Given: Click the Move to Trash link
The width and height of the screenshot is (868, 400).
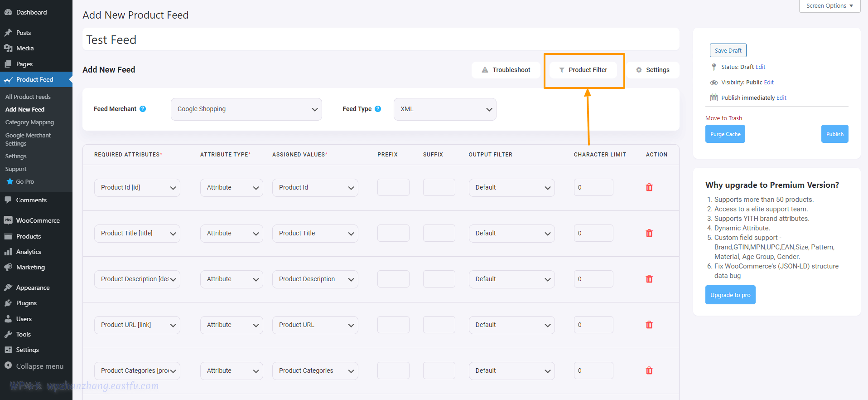Looking at the screenshot, I should (723, 118).
